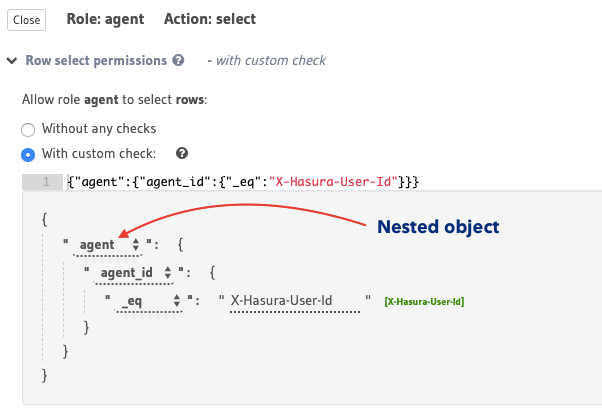Collapse the Row select permissions chevron
Screen dimensions: 602x415
(x=12, y=61)
